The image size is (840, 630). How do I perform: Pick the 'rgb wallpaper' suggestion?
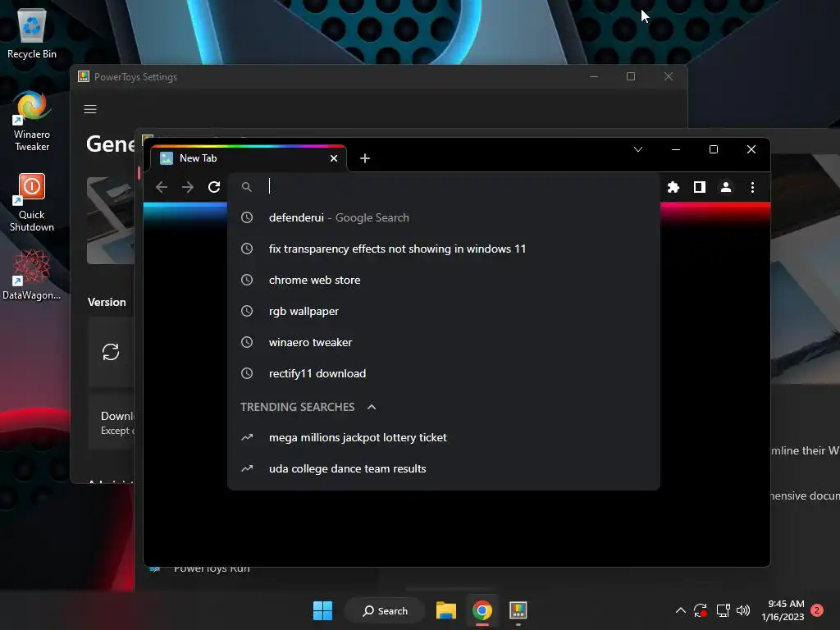point(444,311)
